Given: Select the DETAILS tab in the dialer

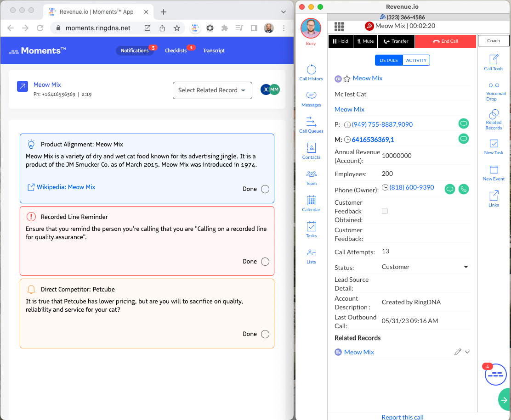Looking at the screenshot, I should 389,60.
